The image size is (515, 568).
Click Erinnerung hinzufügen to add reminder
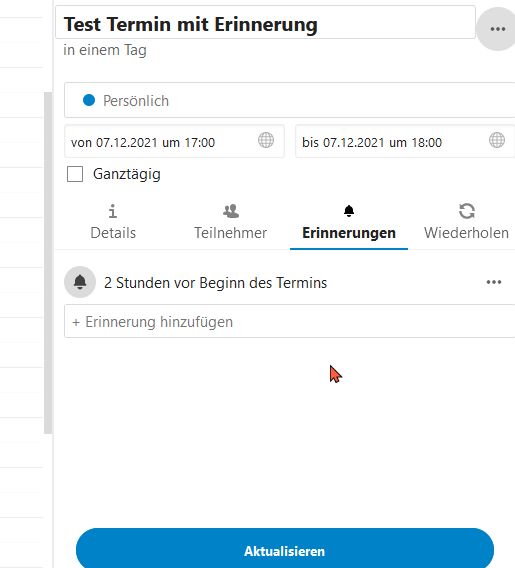coord(290,321)
